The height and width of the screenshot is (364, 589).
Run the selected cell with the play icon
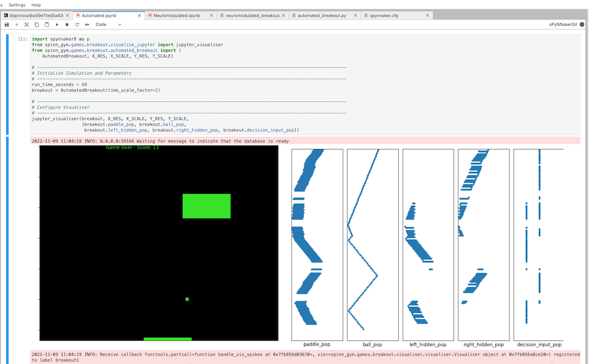point(57,24)
